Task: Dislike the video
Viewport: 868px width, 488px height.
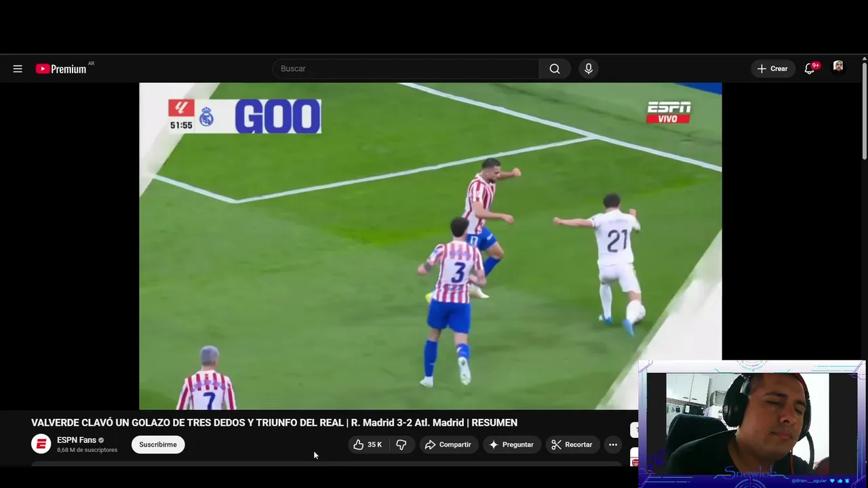Action: 401,445
